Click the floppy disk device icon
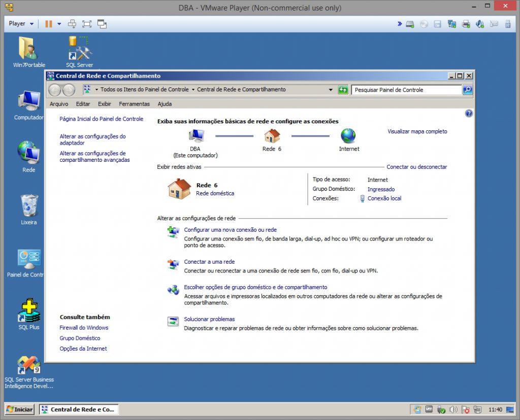This screenshot has height=420, width=520. [437, 24]
